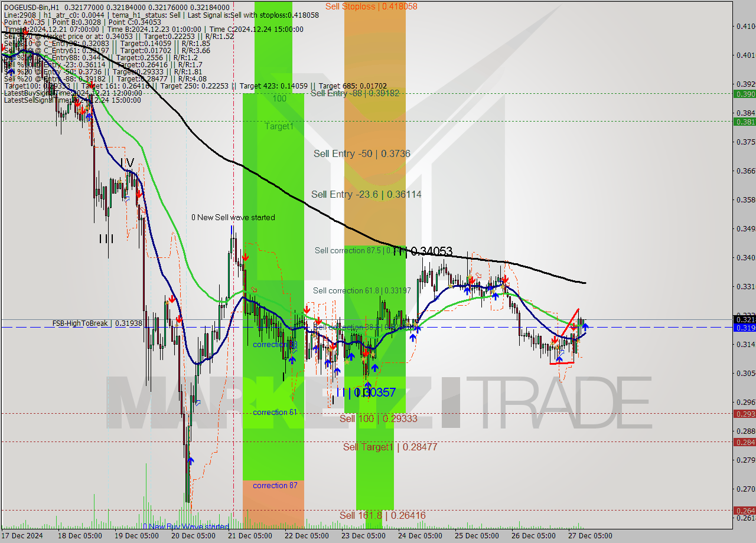Select the 0.349 price axis label

coord(745,228)
